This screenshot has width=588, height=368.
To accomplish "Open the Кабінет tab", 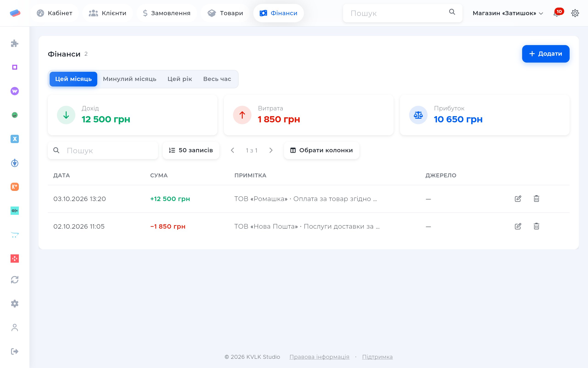I will click(x=54, y=13).
